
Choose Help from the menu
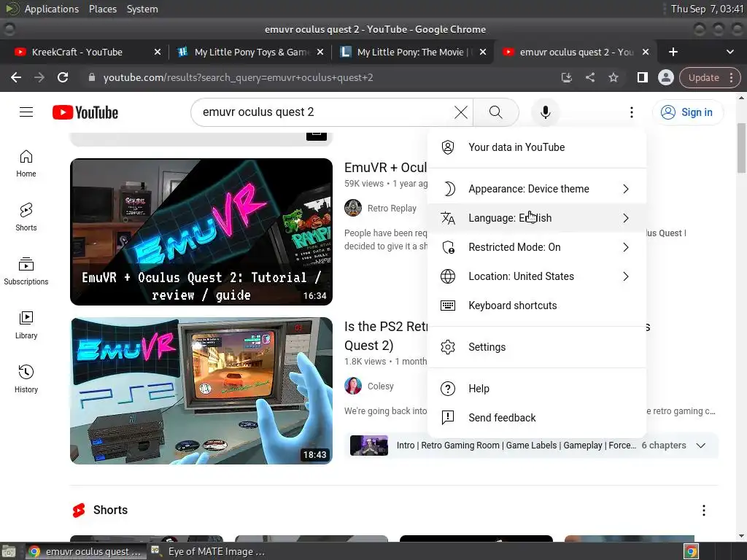[x=537, y=389]
